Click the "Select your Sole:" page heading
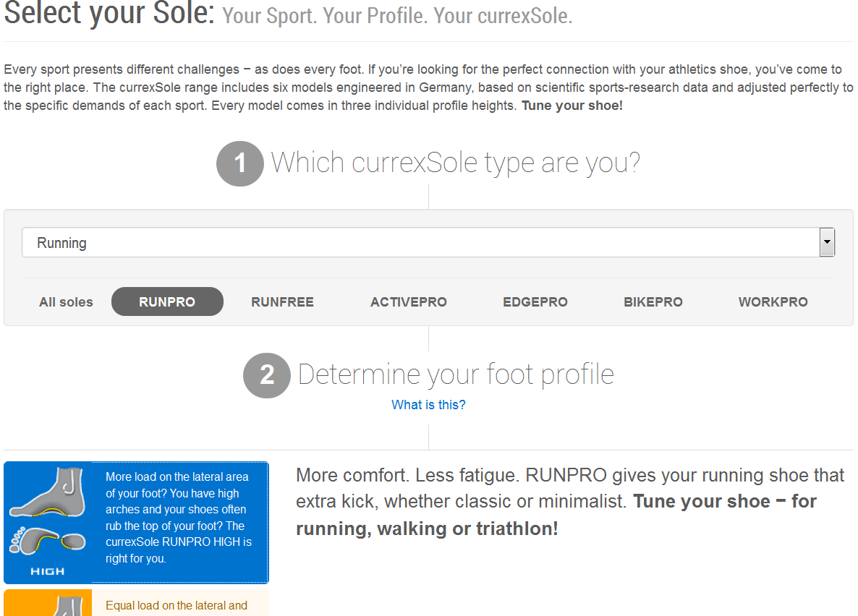 pos(109,12)
